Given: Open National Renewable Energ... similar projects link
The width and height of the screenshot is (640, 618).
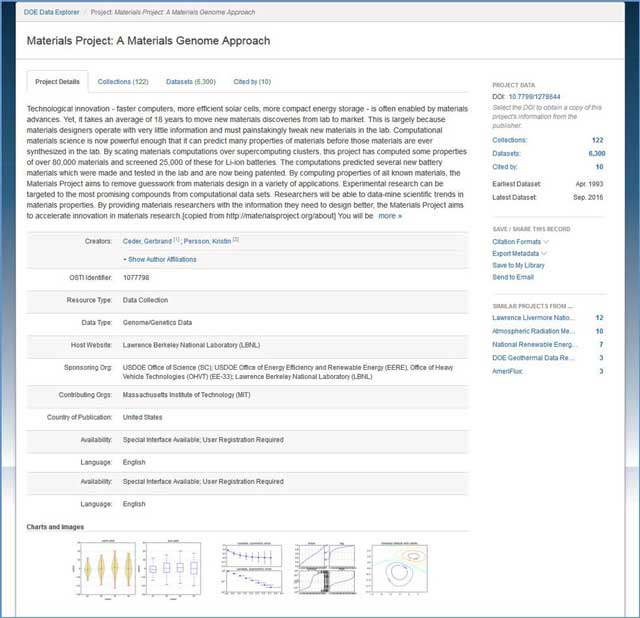Looking at the screenshot, I should [535, 345].
